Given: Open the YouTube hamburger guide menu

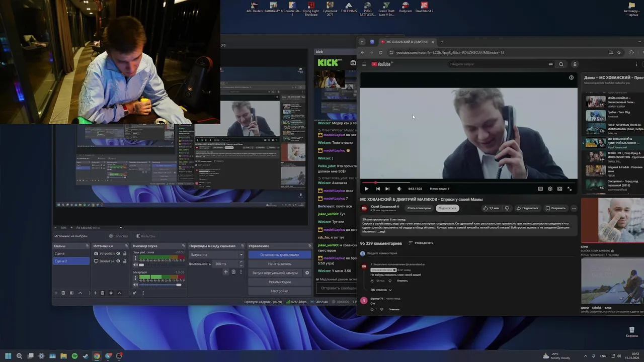Looking at the screenshot, I should pos(364,64).
